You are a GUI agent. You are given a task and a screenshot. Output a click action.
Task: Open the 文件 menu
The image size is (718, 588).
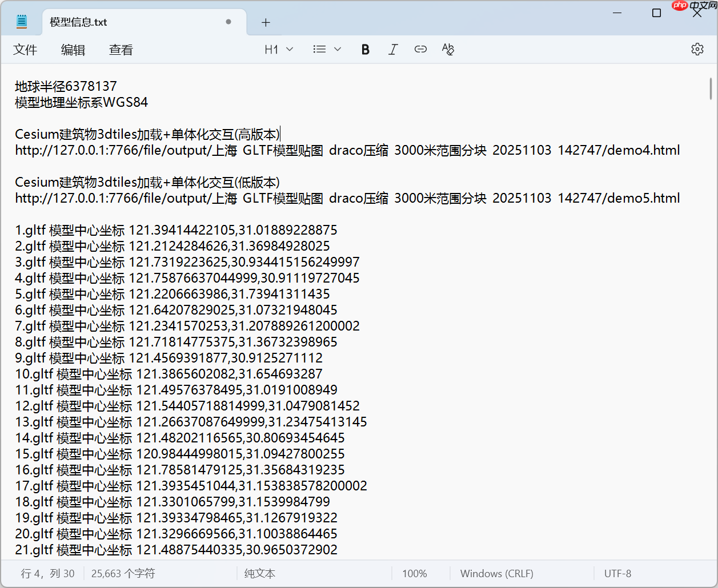25,50
